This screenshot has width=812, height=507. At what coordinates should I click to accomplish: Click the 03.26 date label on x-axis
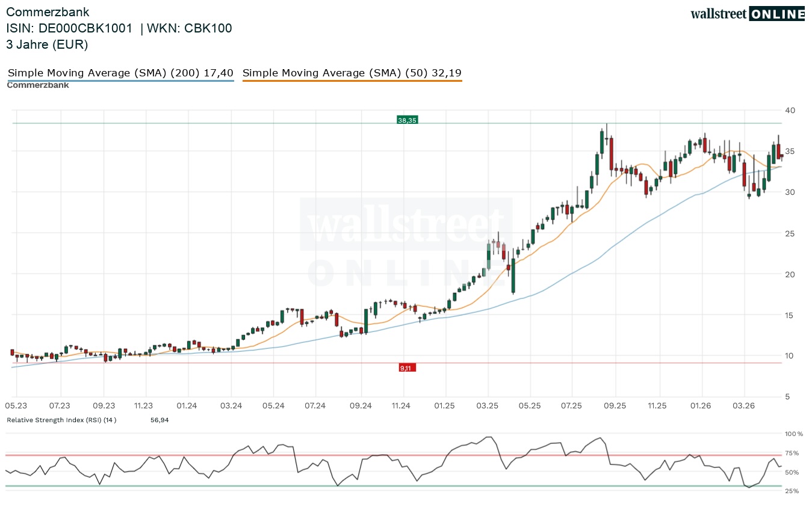tap(745, 406)
